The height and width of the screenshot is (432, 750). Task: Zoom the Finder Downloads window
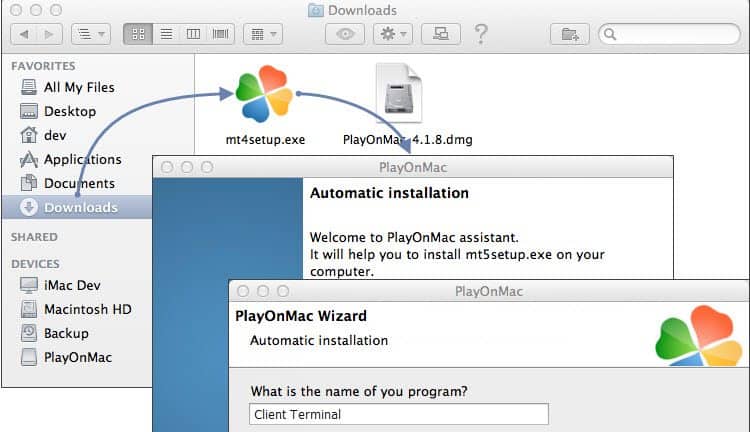coord(56,10)
